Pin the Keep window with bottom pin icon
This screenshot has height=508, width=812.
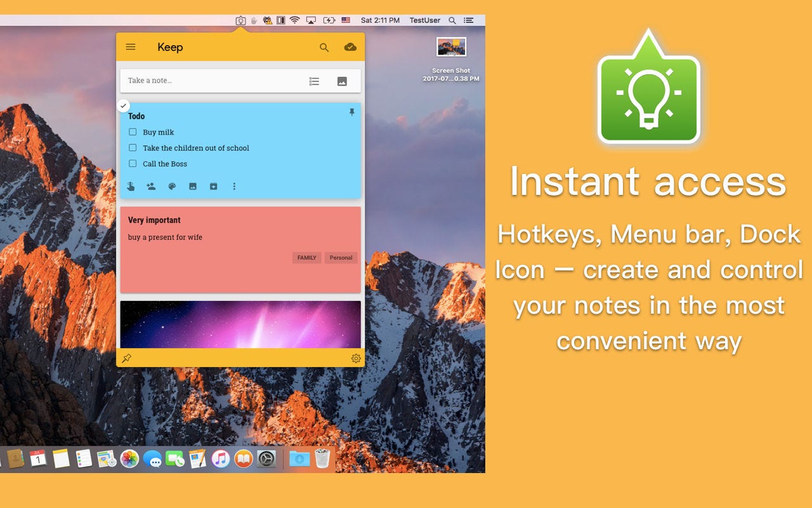[126, 358]
